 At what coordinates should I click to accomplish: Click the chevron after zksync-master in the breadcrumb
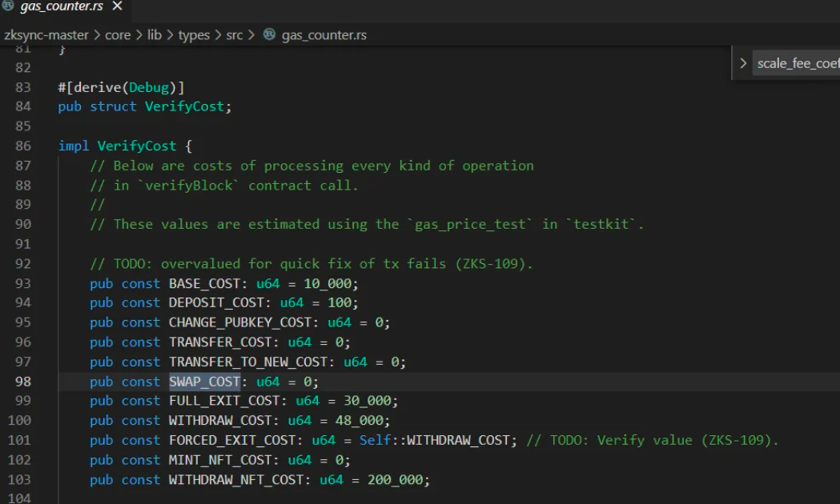click(x=97, y=35)
